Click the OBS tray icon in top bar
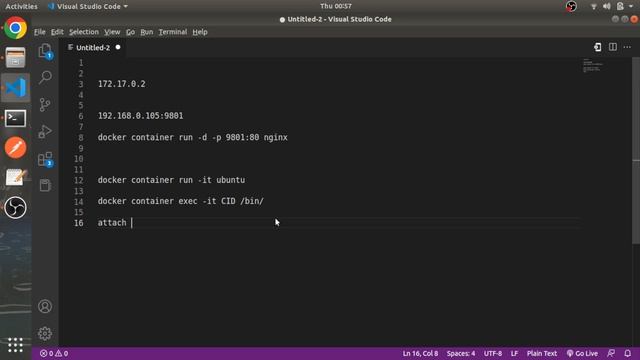The image size is (640, 360). click(571, 6)
